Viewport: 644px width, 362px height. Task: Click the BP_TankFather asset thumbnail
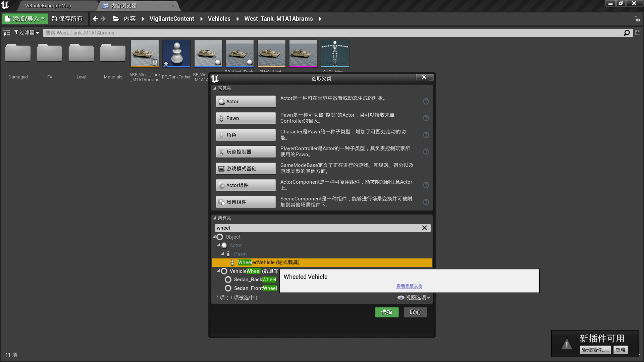tap(176, 54)
